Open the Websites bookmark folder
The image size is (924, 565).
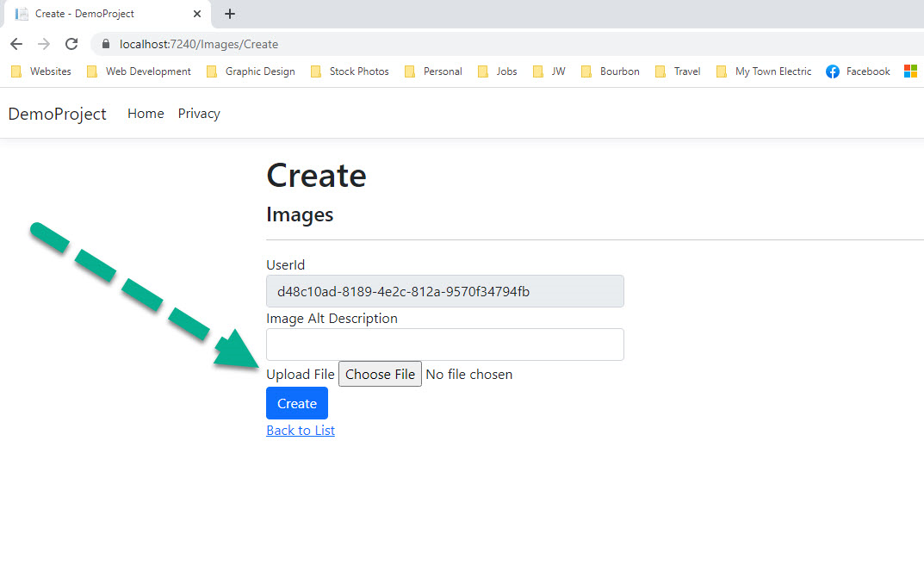[x=41, y=71]
